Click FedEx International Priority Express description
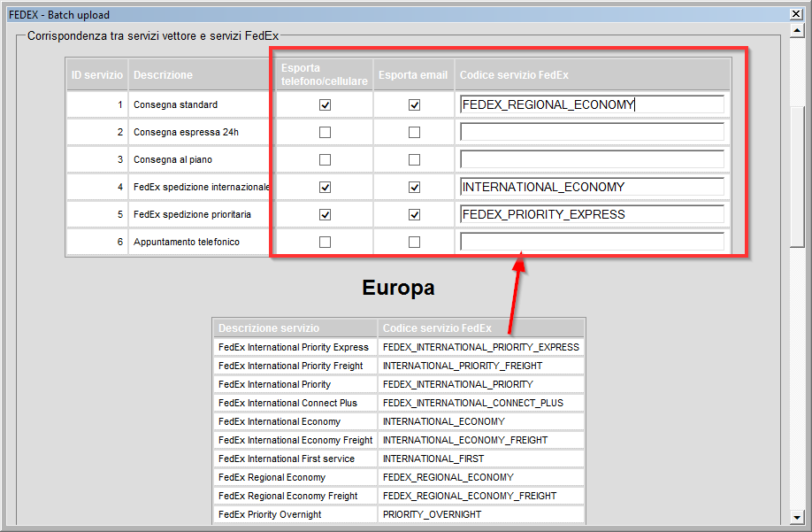 295,347
